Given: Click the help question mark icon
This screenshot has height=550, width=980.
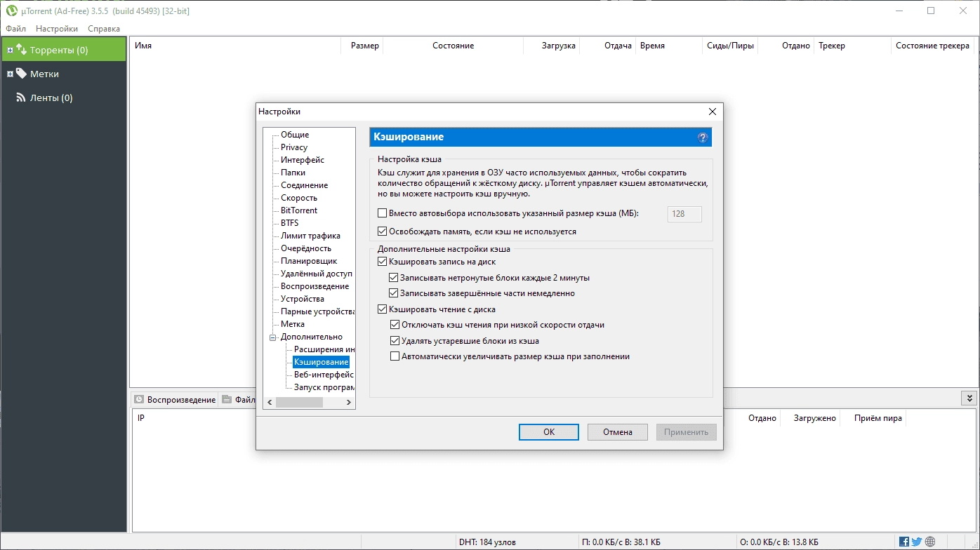Looking at the screenshot, I should [x=703, y=137].
